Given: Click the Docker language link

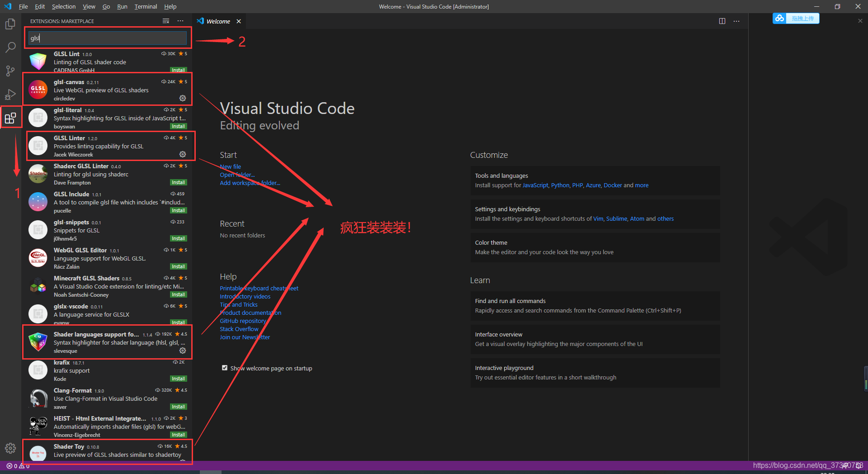Looking at the screenshot, I should coord(613,185).
